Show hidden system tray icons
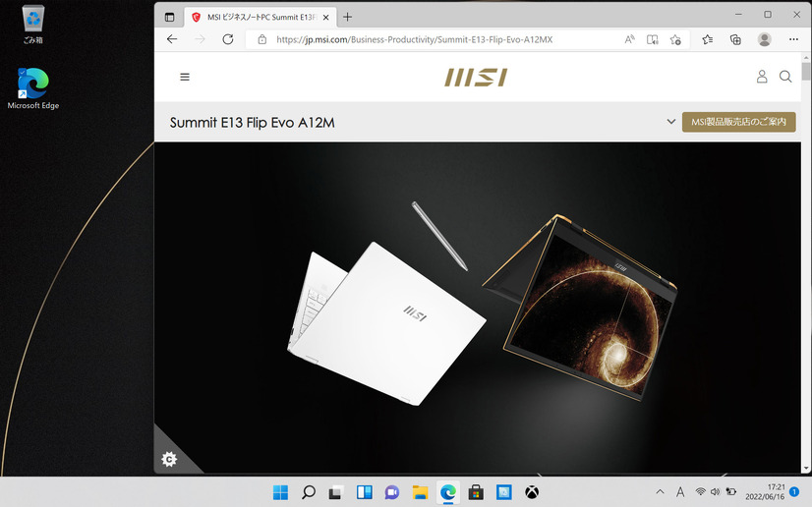The height and width of the screenshot is (507, 812). point(660,492)
